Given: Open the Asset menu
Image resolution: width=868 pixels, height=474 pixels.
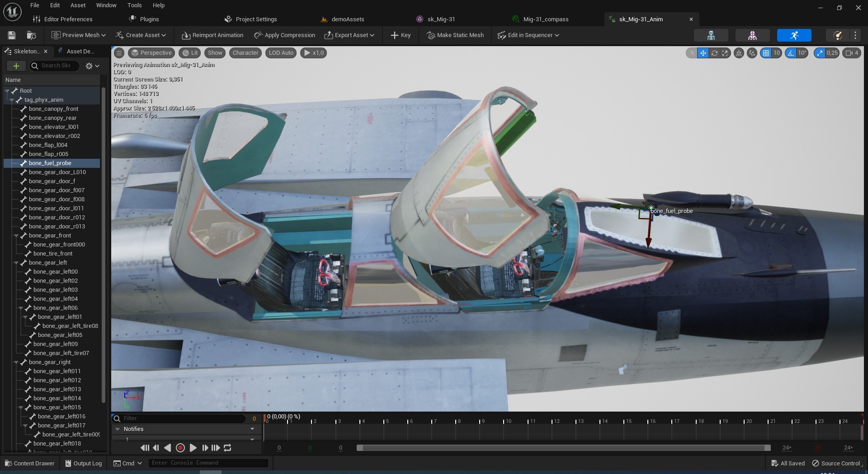Looking at the screenshot, I should click(x=78, y=5).
